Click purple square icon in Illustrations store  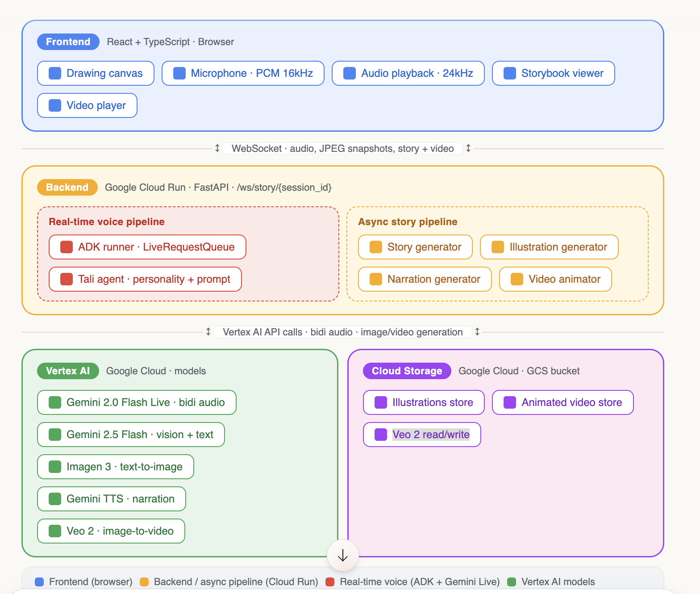381,402
